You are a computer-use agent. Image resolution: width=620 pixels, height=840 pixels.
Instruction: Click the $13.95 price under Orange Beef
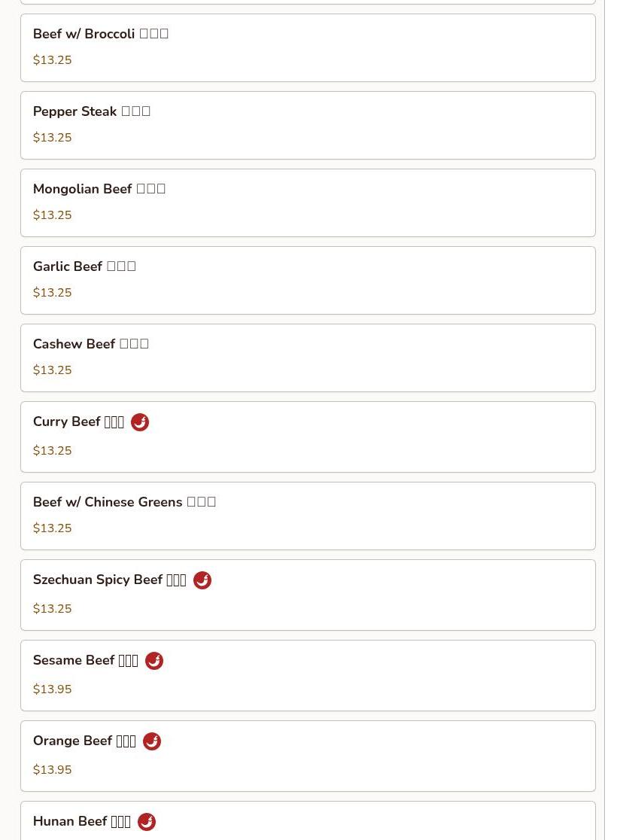click(x=53, y=770)
